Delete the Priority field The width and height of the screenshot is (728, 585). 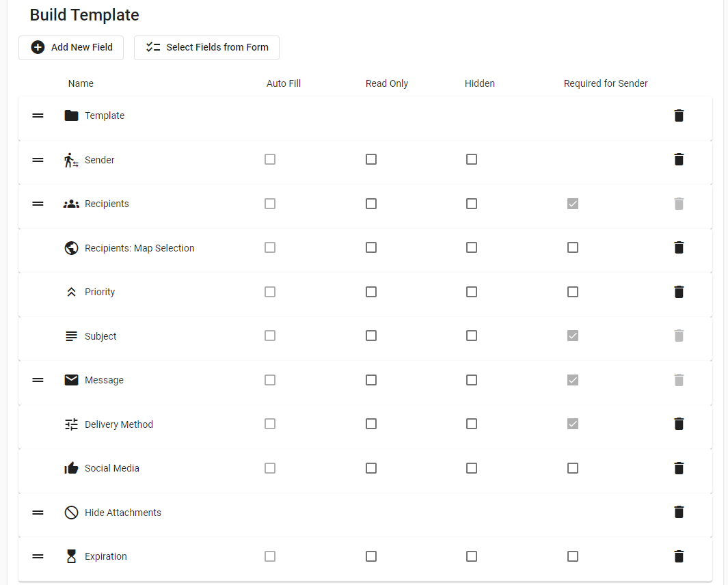[679, 292]
